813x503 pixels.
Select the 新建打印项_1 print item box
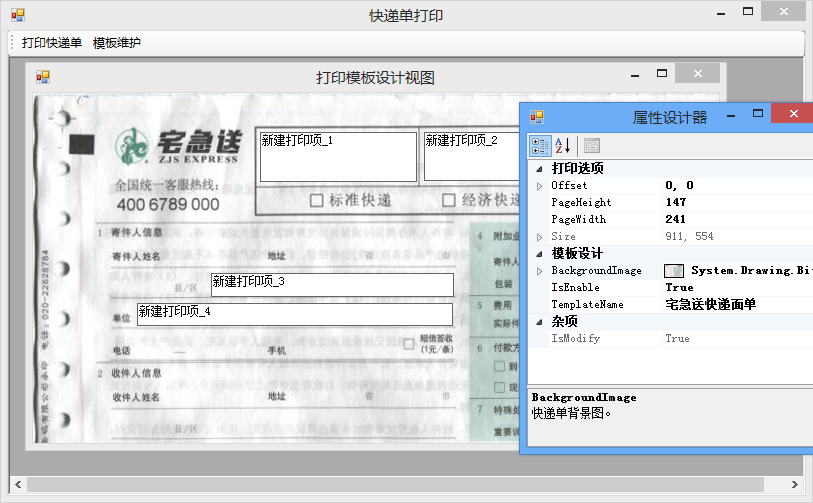coord(338,157)
